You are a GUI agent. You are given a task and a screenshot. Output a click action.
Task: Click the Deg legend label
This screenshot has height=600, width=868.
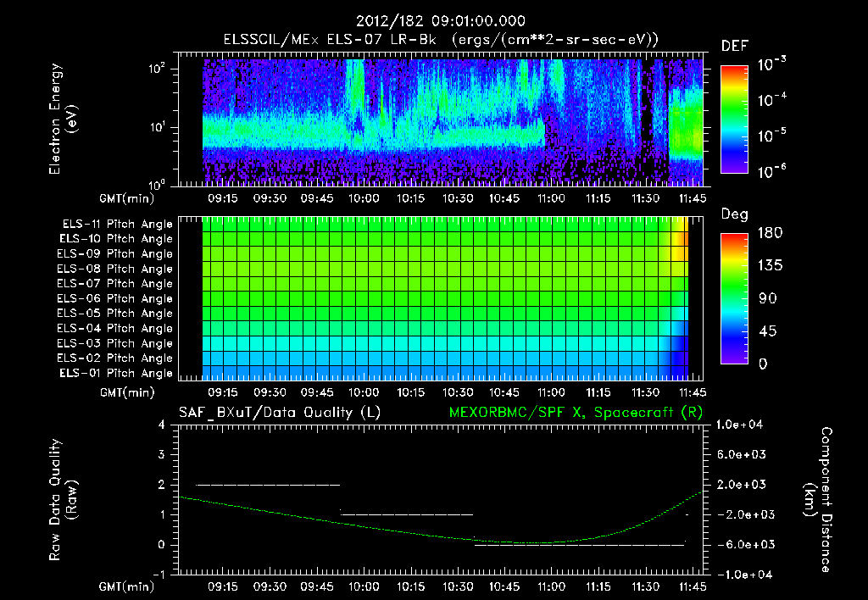coord(735,214)
